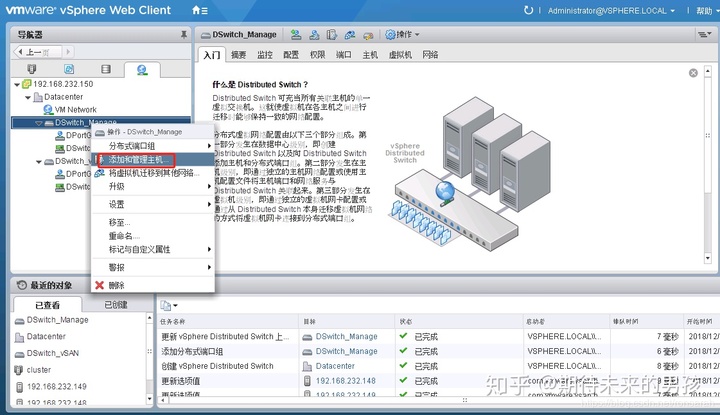Sort tasks by 任务名称 column header
The height and width of the screenshot is (415, 720).
click(228, 321)
